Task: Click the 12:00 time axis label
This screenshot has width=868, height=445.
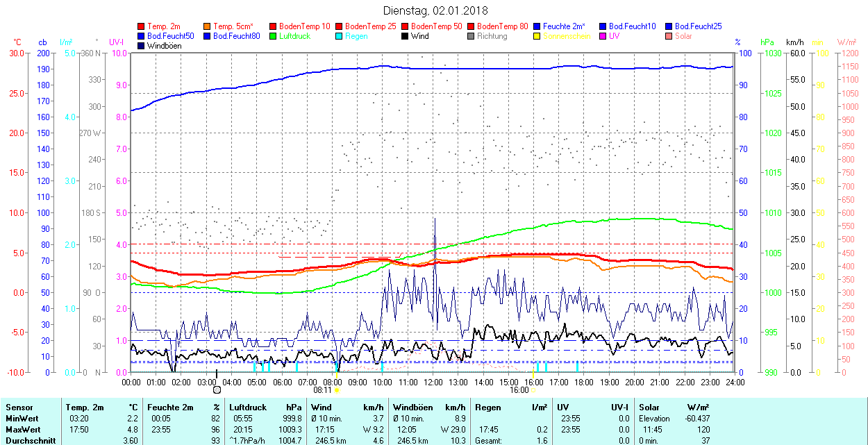Action: [433, 382]
